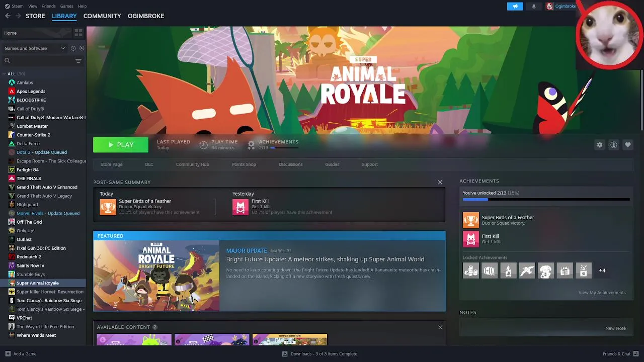Click the small achievements progress bar under 2/13
The image size is (644, 362).
click(x=285, y=148)
